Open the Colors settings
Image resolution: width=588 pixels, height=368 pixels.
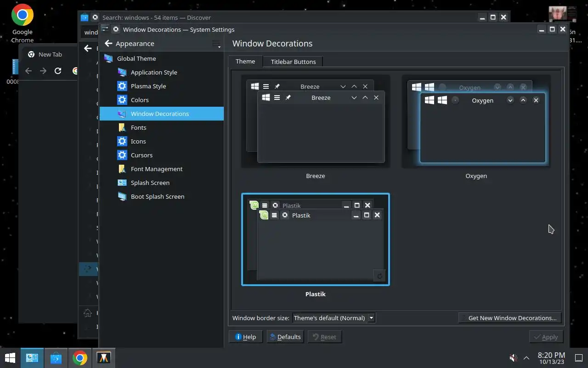click(x=161, y=100)
